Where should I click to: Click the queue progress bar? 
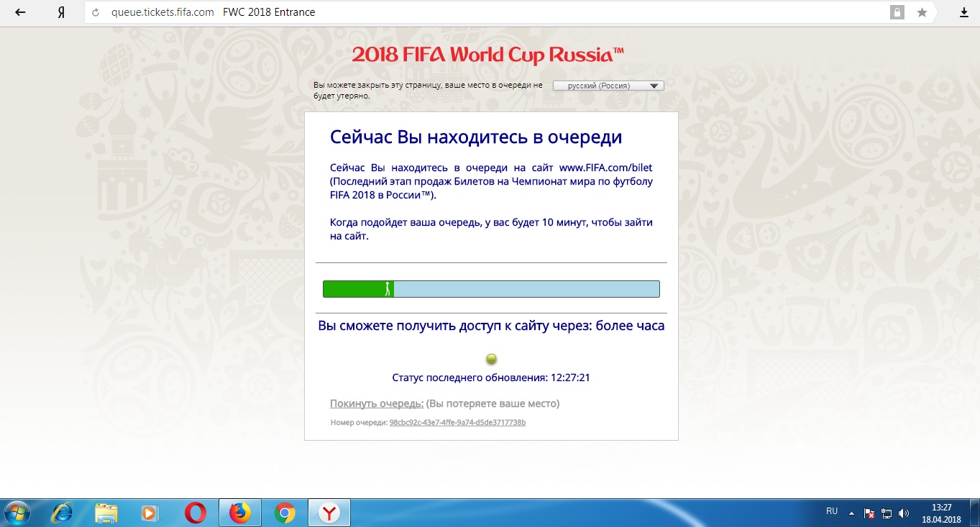[491, 289]
